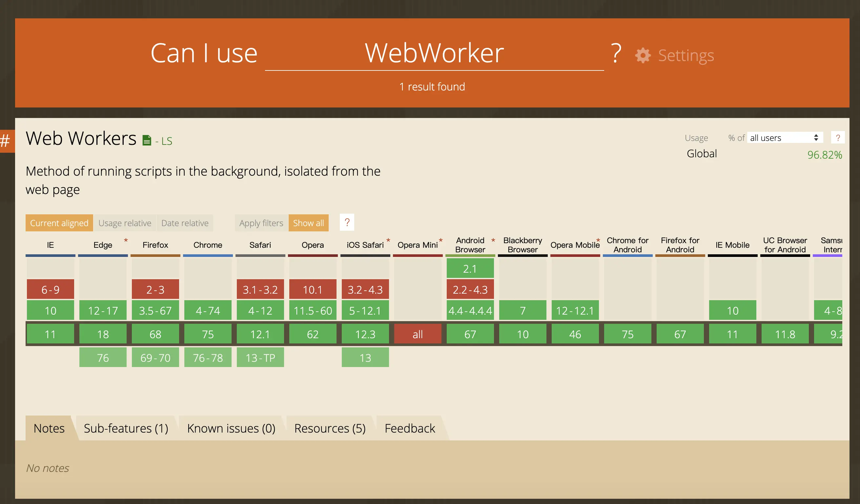Switch to Date relative view
Image resolution: width=860 pixels, height=504 pixels.
click(185, 223)
